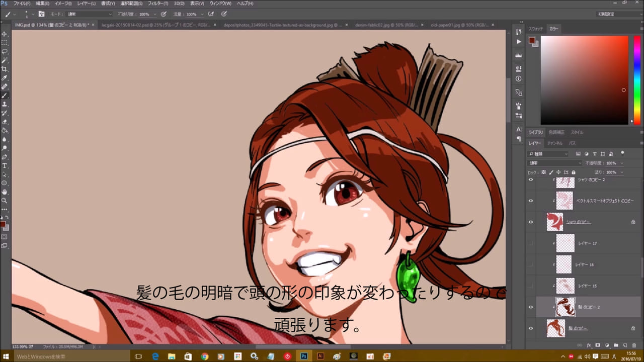Show the レイヤー 17 layer
The width and height of the screenshot is (644, 362).
pyautogui.click(x=530, y=243)
